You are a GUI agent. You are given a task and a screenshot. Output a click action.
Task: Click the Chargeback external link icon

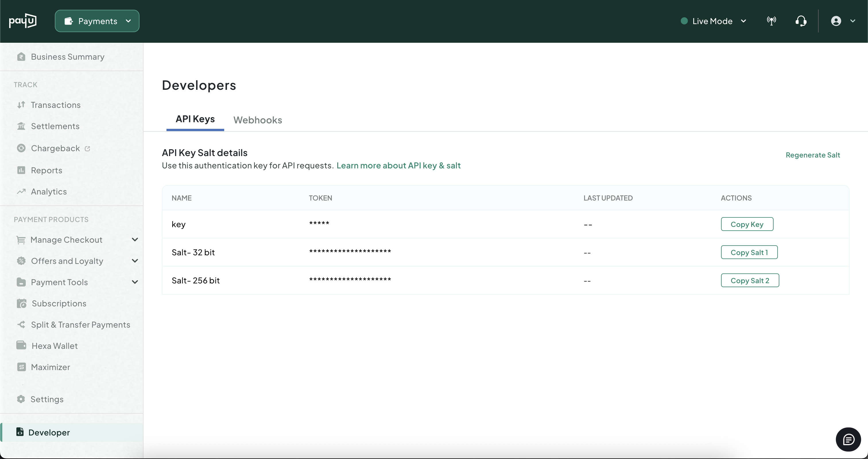pyautogui.click(x=87, y=149)
